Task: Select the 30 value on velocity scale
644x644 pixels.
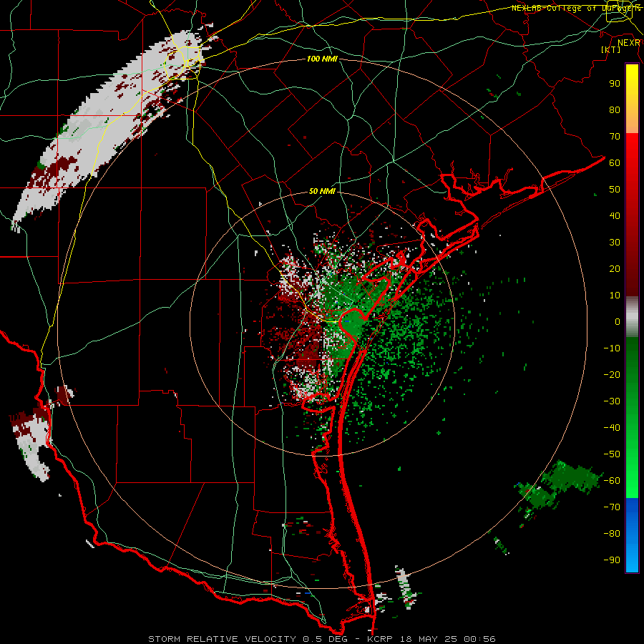Action: coord(615,243)
